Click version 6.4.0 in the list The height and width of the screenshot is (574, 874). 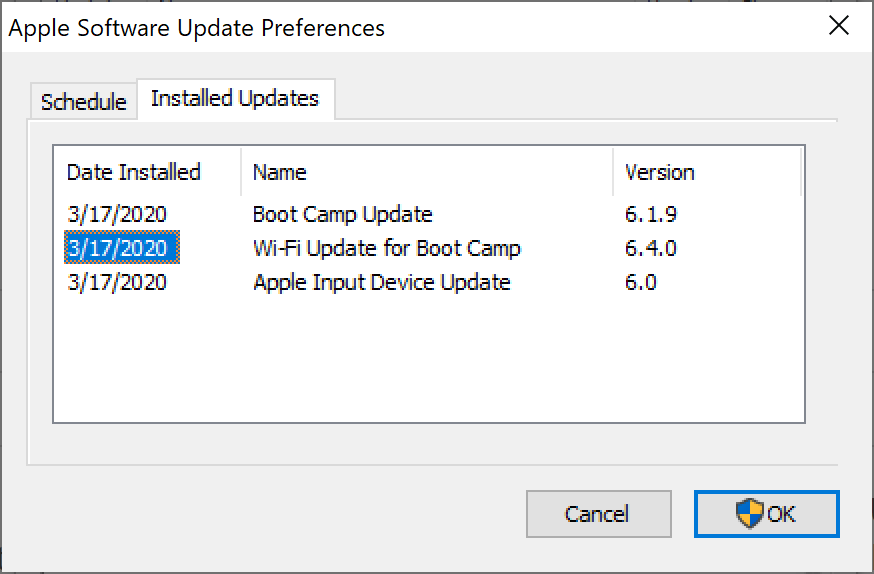652,248
